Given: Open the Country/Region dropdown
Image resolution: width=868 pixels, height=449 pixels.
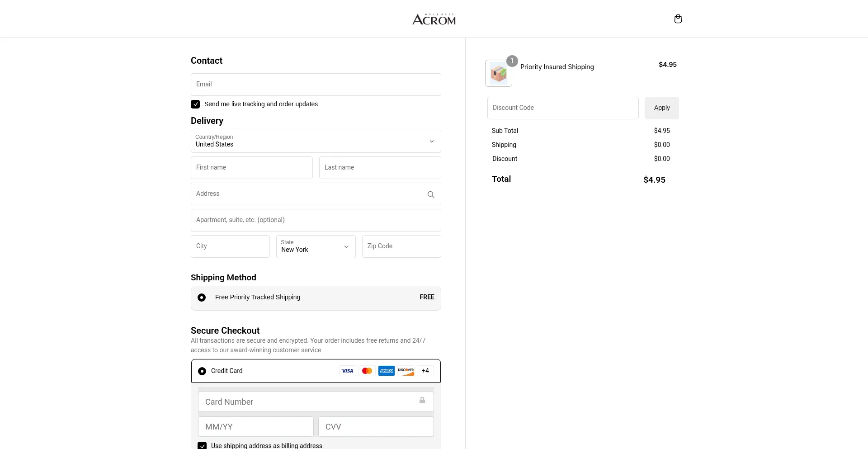Looking at the screenshot, I should pos(316,142).
